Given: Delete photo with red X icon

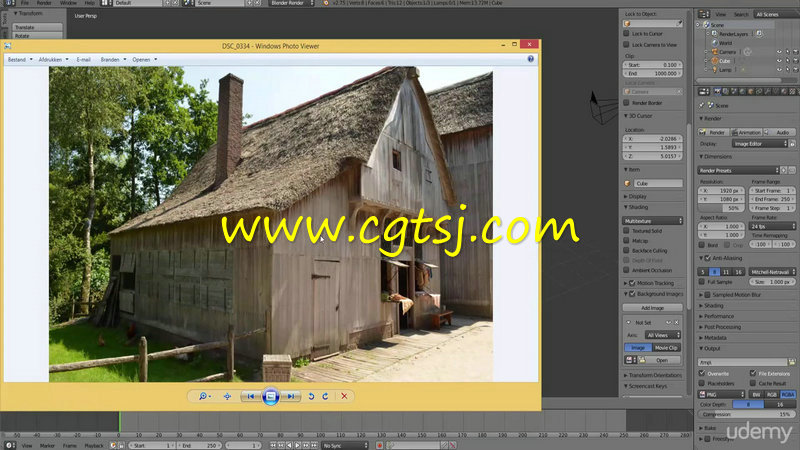Looking at the screenshot, I should pos(344,396).
